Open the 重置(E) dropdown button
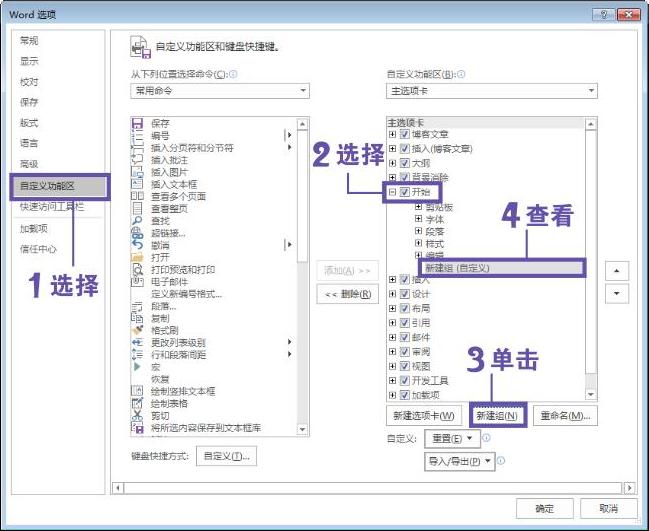The width and height of the screenshot is (649, 531). [452, 438]
